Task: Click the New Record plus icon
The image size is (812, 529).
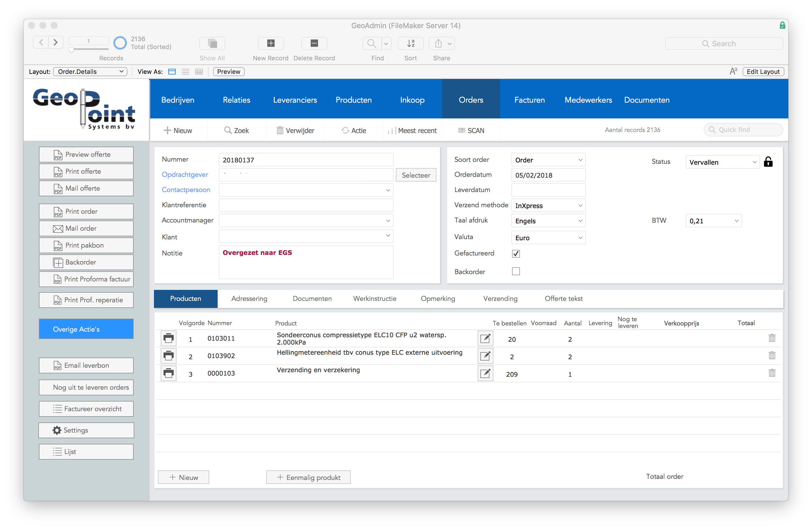Action: coord(271,43)
